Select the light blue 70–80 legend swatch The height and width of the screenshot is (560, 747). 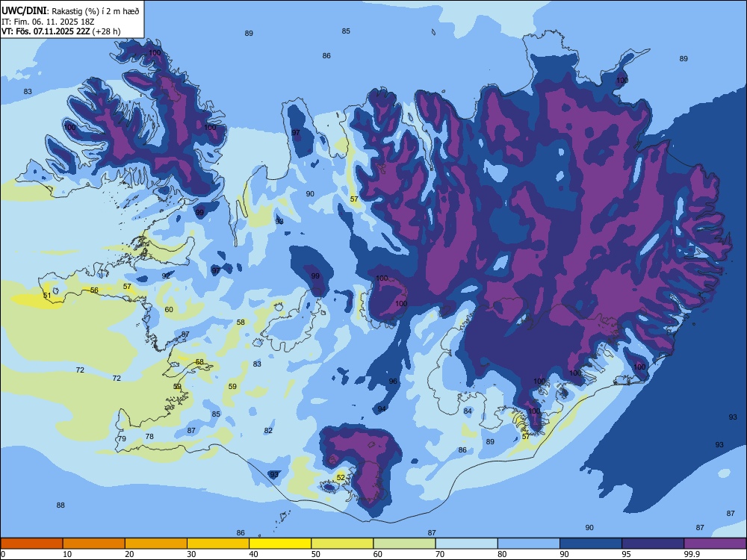[466, 544]
